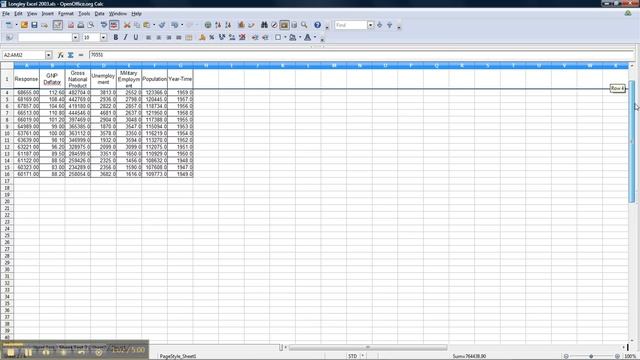Open the Undo history dropdown arrow

tap(182, 25)
